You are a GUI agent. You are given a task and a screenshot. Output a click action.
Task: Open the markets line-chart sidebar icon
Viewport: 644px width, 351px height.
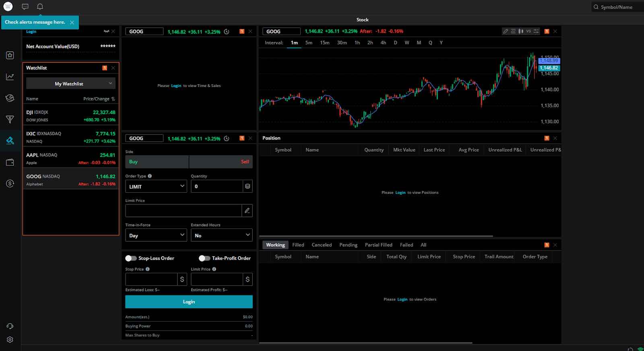[10, 77]
